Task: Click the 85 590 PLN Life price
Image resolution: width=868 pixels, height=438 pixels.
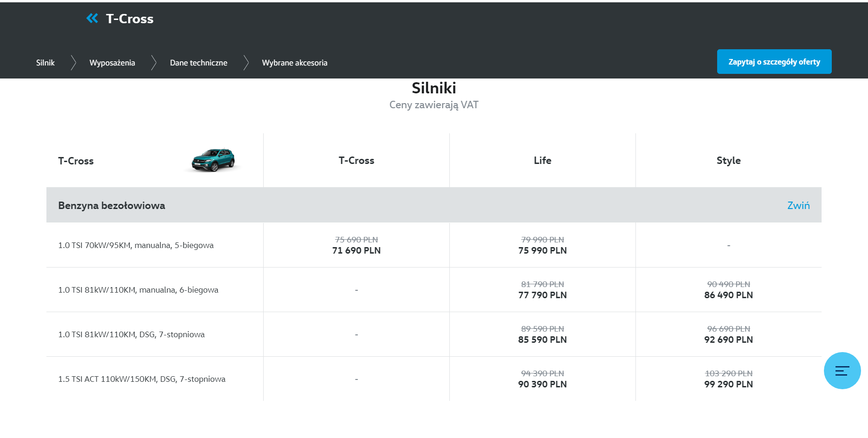Action: [x=543, y=340]
